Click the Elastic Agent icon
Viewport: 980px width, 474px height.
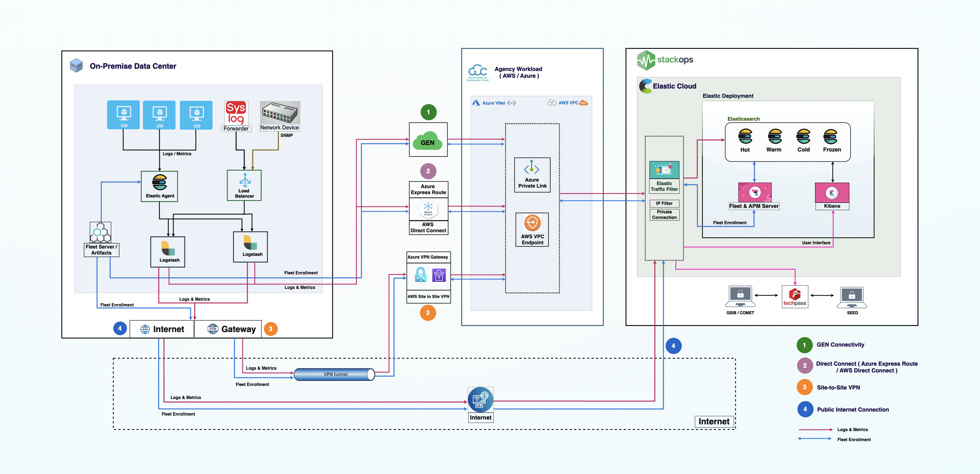[x=159, y=182]
